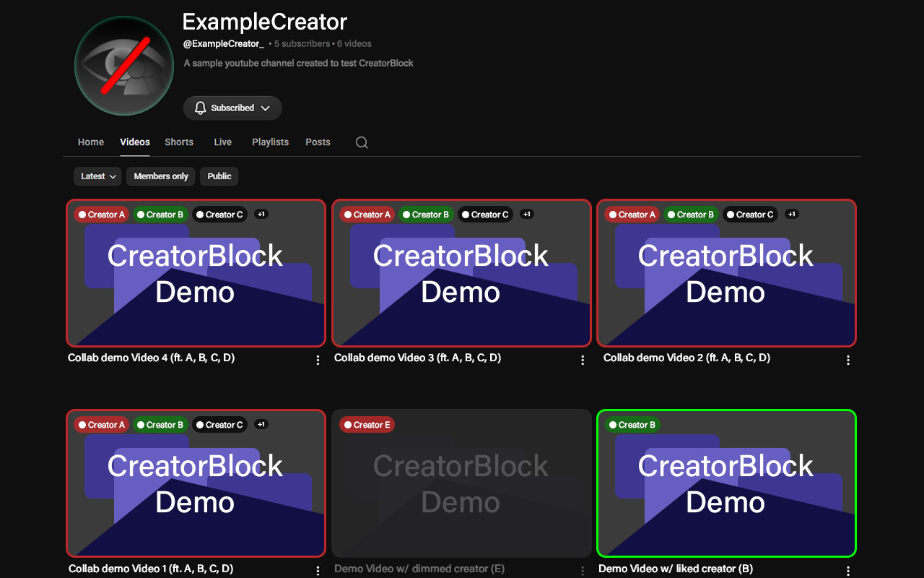
Task: Toggle the Public filter chip
Action: point(219,176)
